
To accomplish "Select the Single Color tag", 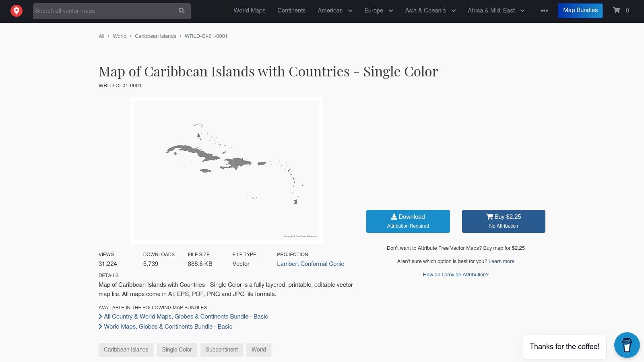I will coord(177,350).
